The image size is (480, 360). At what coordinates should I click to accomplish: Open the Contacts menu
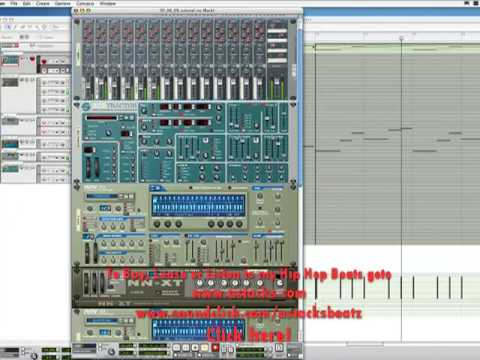click(85, 3)
